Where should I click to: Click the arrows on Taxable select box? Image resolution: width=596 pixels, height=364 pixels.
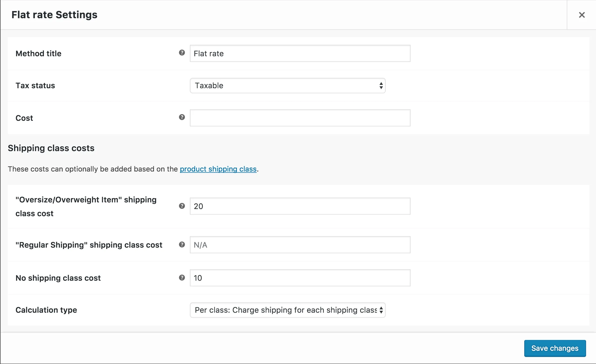click(381, 86)
